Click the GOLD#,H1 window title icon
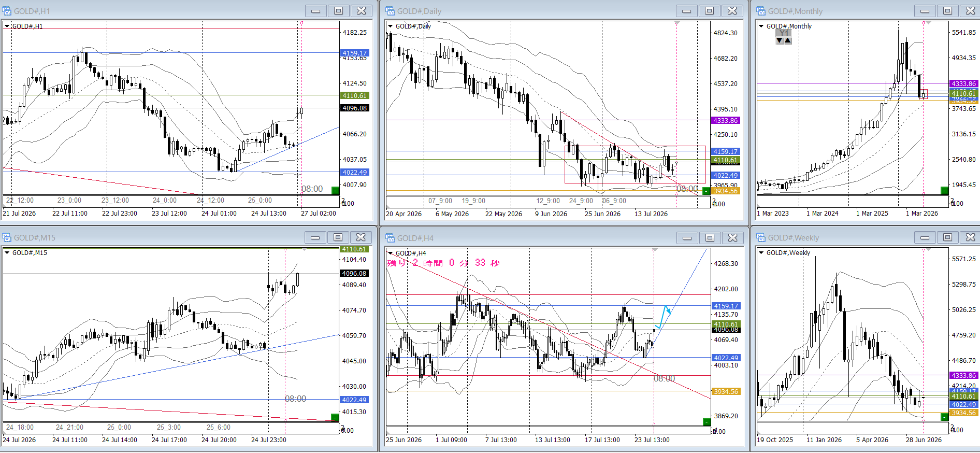 coord(7,11)
